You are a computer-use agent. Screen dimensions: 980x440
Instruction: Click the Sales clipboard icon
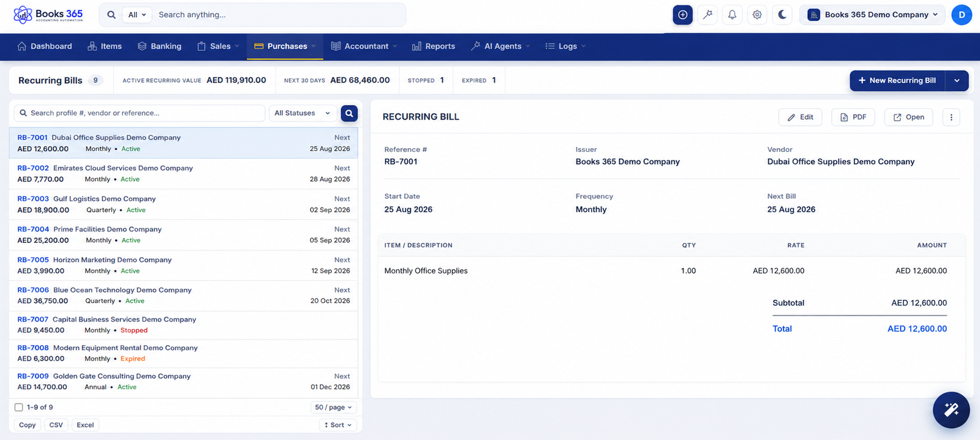(202, 46)
